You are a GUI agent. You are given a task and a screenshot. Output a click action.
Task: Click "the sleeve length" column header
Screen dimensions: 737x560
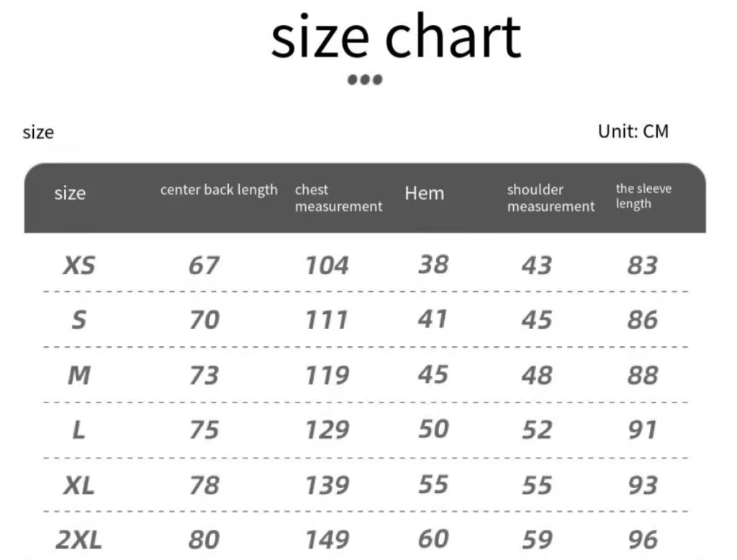(x=643, y=196)
